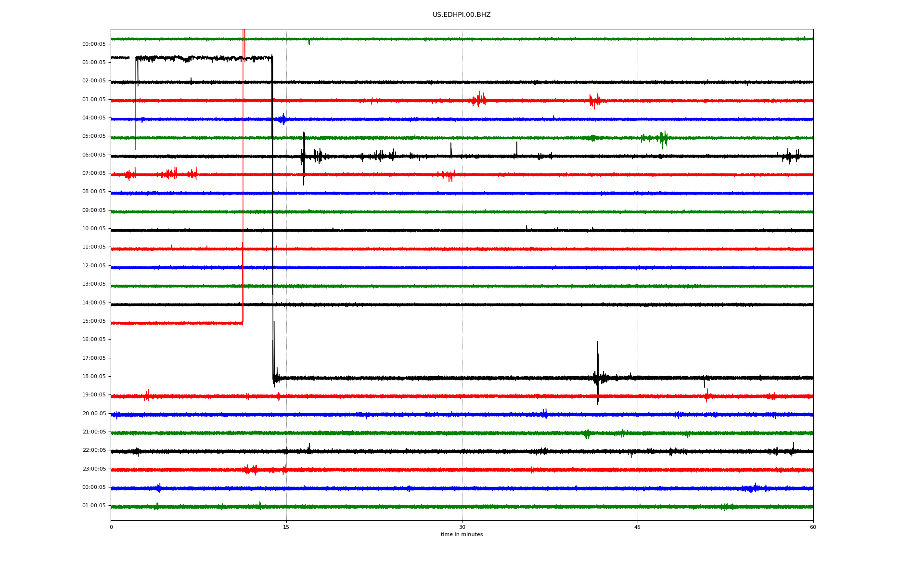Select the 00:00:05 label beside the blue trace
The image size is (924, 578).
[x=94, y=487]
